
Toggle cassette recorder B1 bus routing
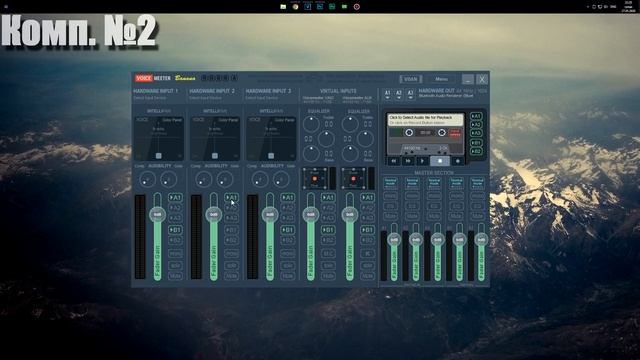point(476,143)
